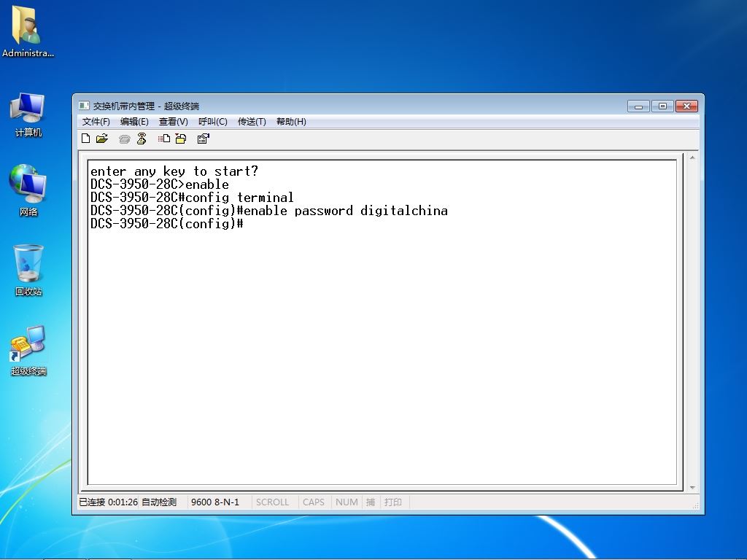747x560 pixels.
Task: Open the 帮助(H) menu
Action: 291,122
